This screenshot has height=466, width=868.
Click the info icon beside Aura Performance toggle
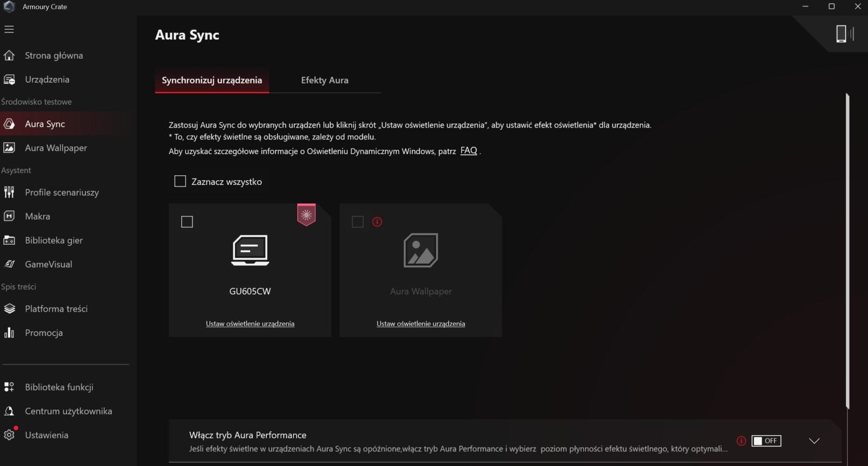[741, 441]
